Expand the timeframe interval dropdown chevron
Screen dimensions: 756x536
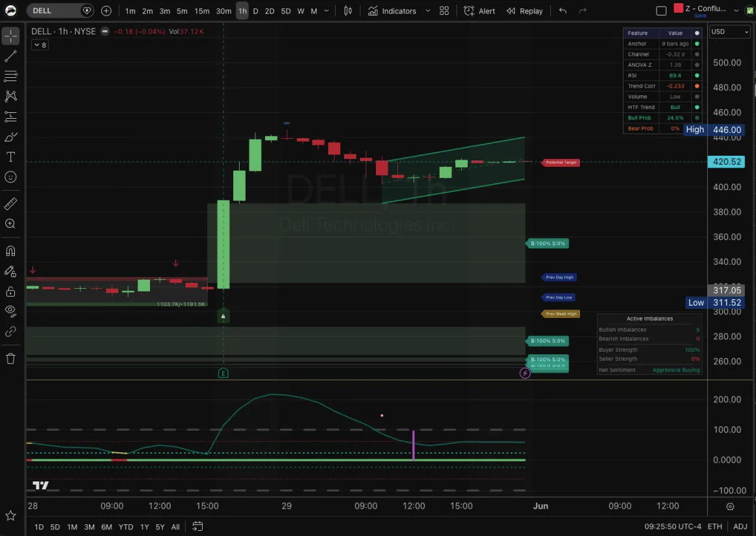coord(327,10)
